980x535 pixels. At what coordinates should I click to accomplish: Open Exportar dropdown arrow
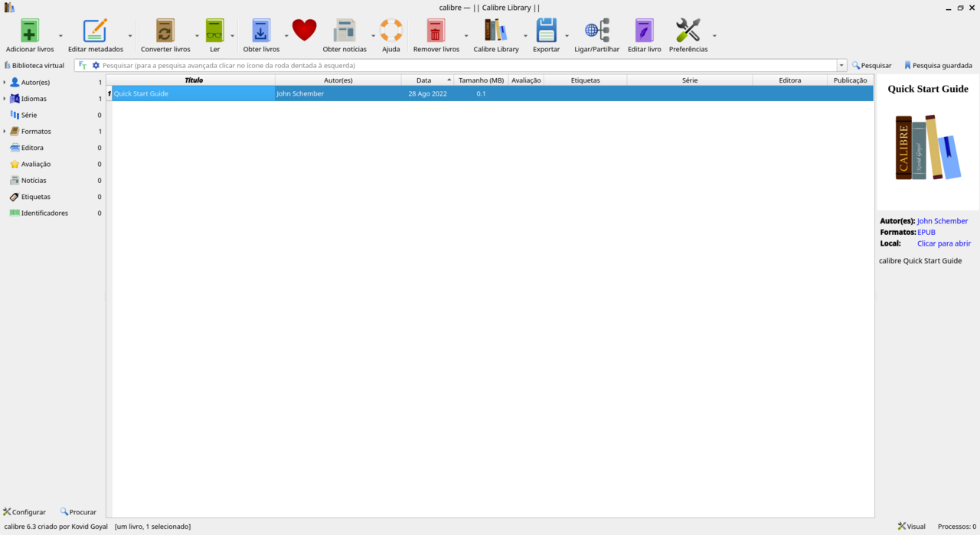[567, 36]
